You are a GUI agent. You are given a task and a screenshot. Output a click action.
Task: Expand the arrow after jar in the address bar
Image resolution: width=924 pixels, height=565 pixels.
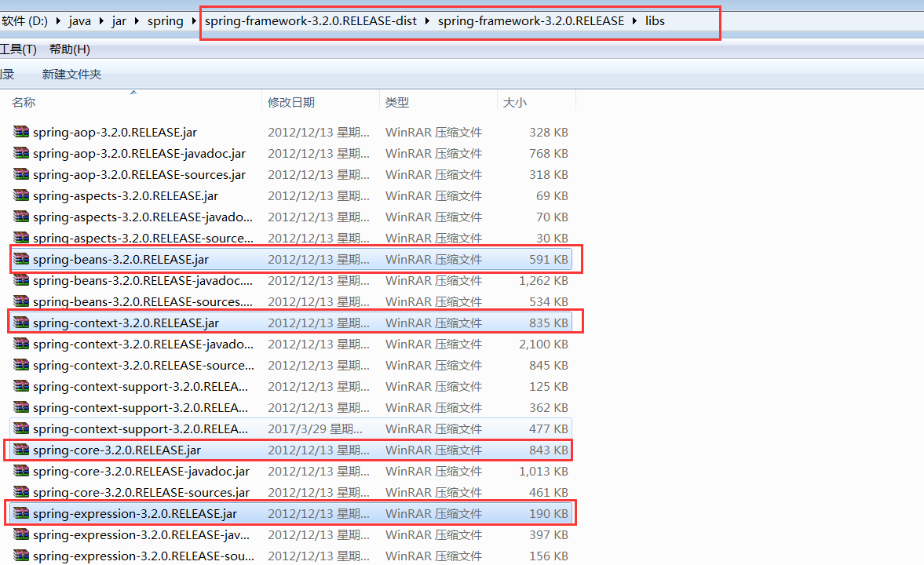pyautogui.click(x=137, y=21)
